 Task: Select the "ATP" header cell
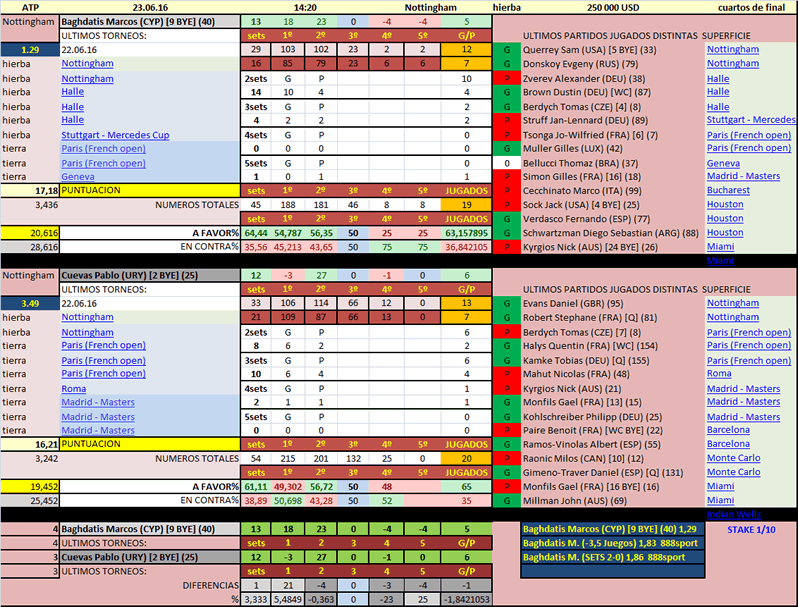(30, 7)
